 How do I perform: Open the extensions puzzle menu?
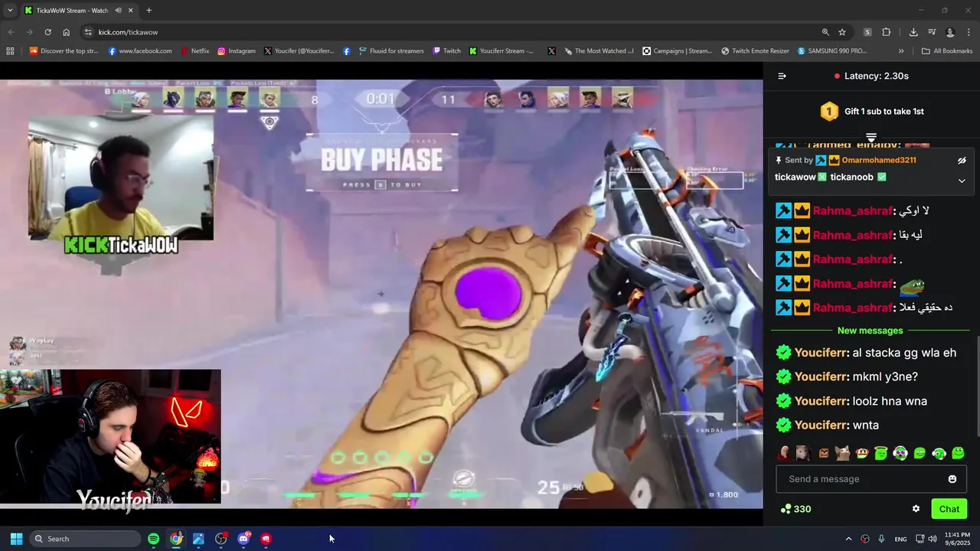pos(887,32)
